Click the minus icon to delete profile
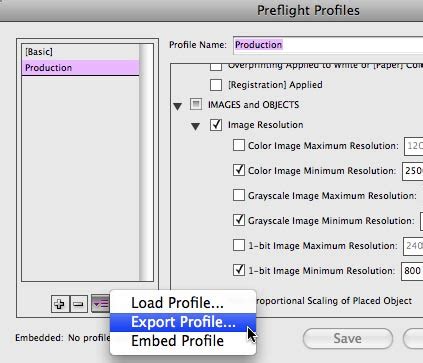 point(79,304)
